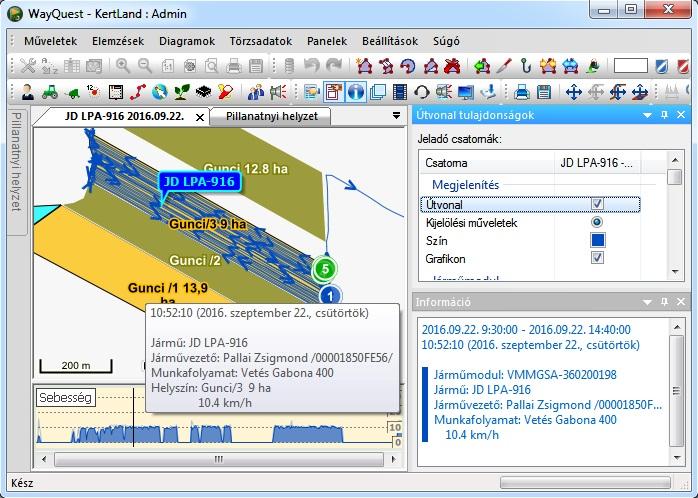
Task: Click the blue shield icon
Action: click(x=661, y=66)
